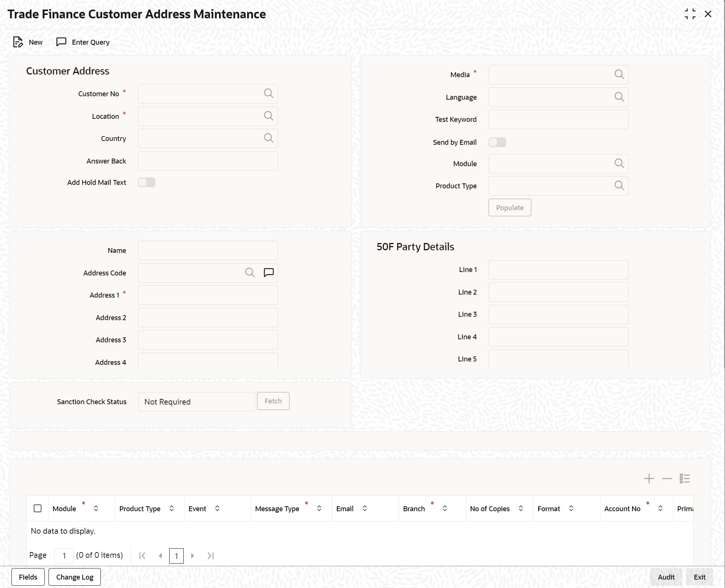Check the table select-all checkbox

(37, 509)
